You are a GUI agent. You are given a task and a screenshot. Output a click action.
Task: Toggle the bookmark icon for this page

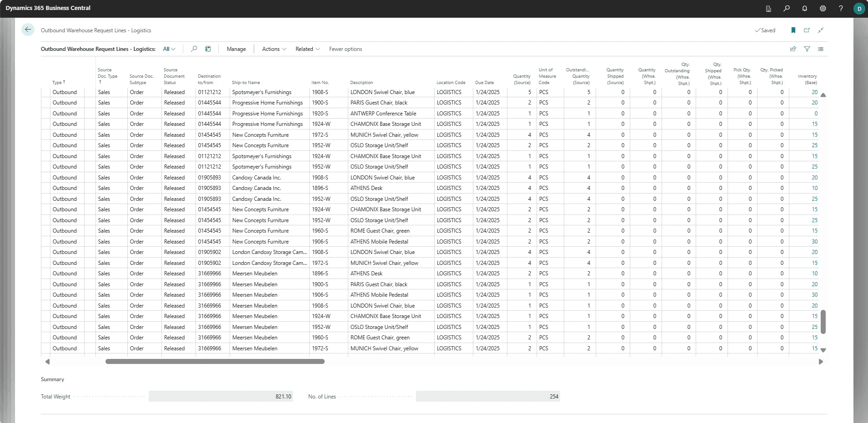coord(793,30)
